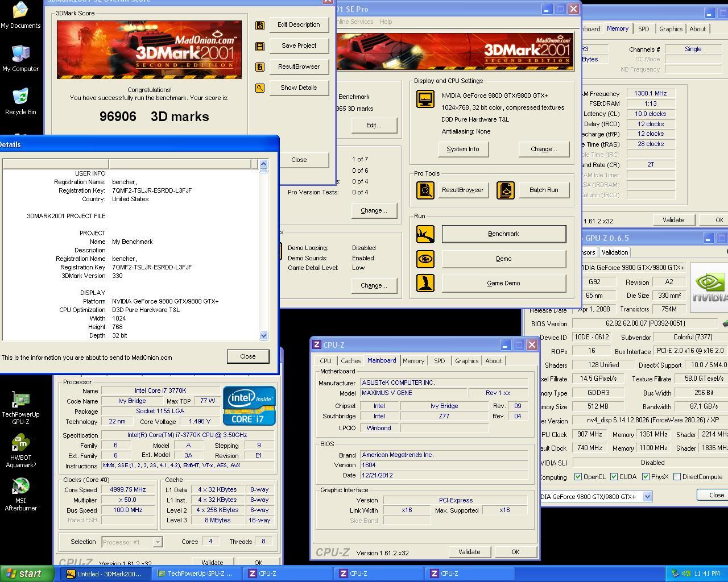Click Change button for display settings
Image resolution: width=728 pixels, height=582 pixels.
pos(544,149)
